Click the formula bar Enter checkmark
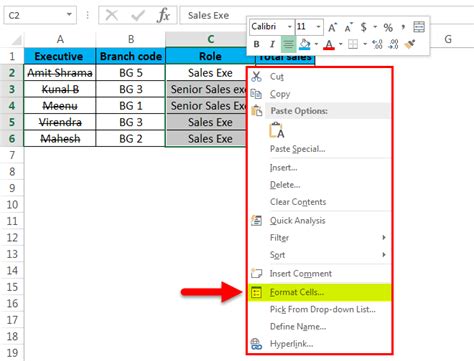474x361 pixels. tap(138, 15)
